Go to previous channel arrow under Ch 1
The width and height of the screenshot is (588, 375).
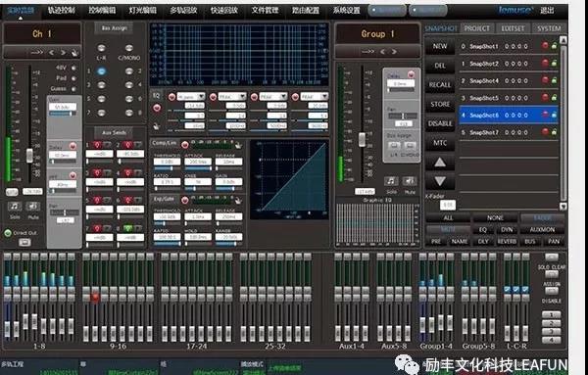pyautogui.click(x=52, y=53)
